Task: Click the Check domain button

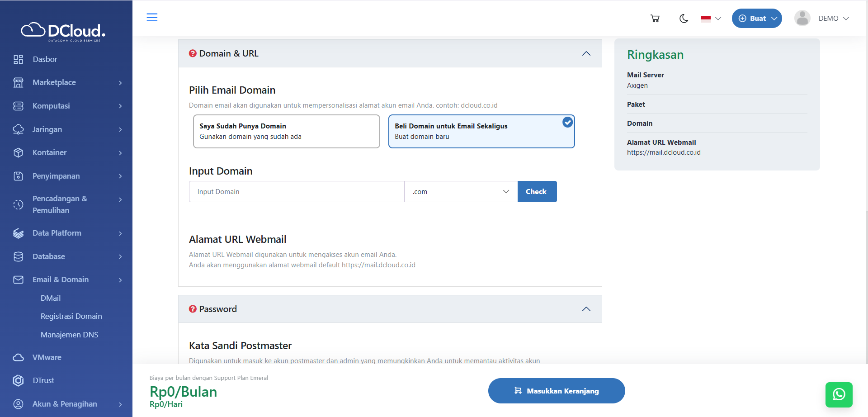Action: pyautogui.click(x=537, y=192)
